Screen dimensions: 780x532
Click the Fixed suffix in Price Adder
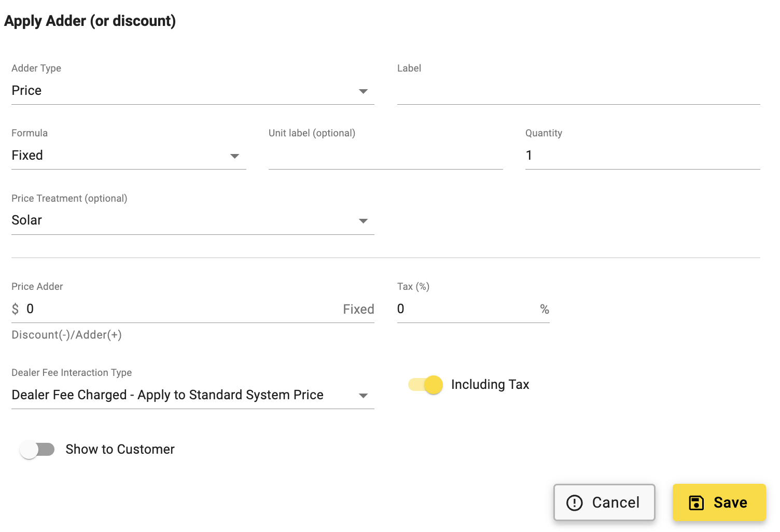pos(358,310)
